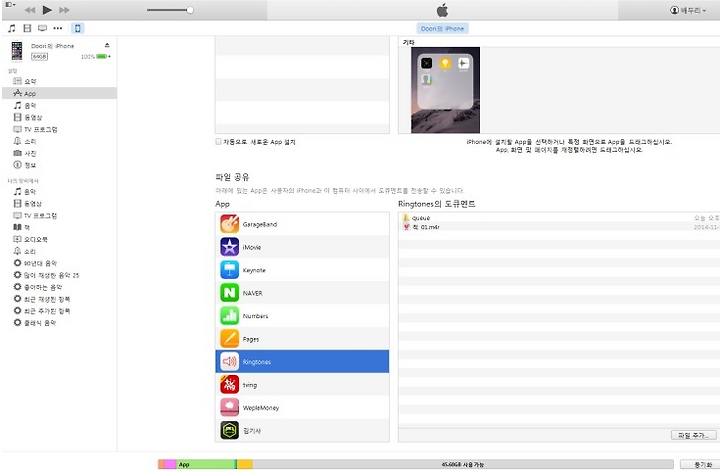The height and width of the screenshot is (473, 720).
Task: Open 음악 under the On My Device section
Action: tap(59, 191)
